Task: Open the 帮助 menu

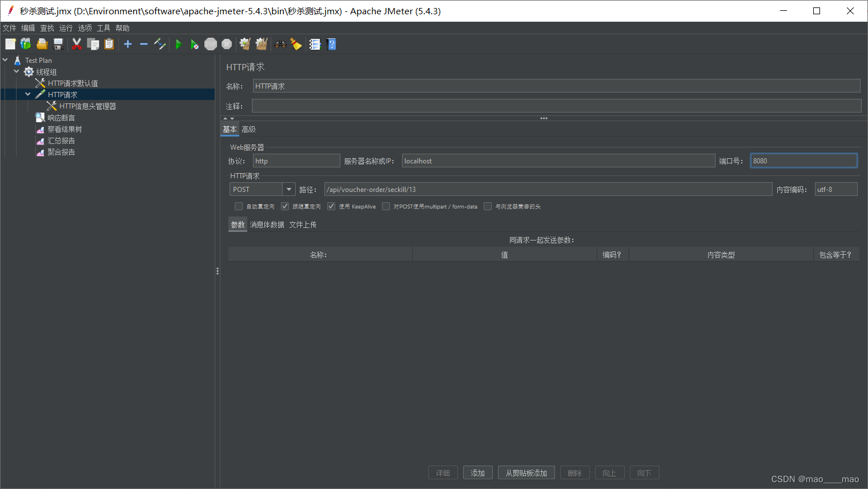Action: click(122, 28)
